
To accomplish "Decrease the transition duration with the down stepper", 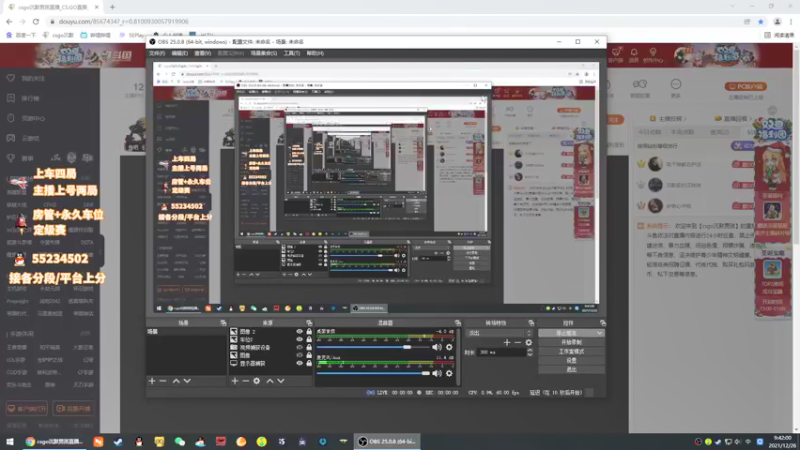I will tap(530, 354).
